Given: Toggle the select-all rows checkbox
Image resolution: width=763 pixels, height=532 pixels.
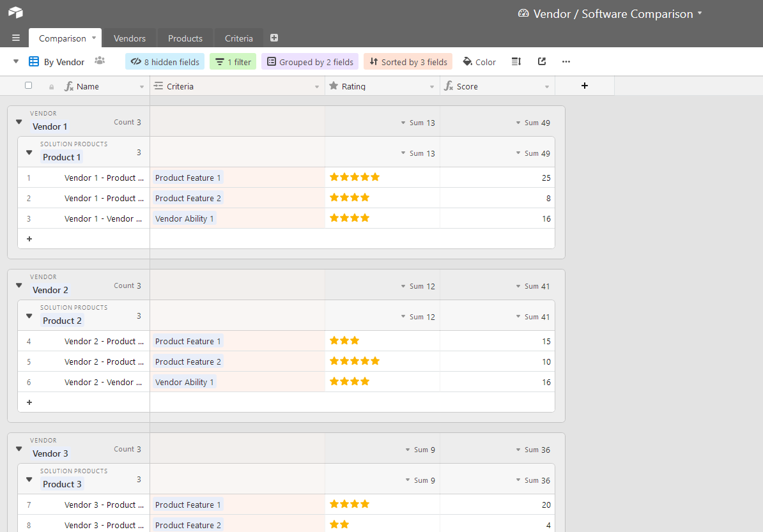Looking at the screenshot, I should (x=28, y=86).
